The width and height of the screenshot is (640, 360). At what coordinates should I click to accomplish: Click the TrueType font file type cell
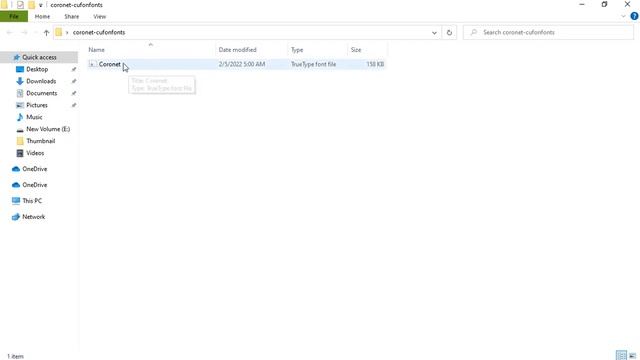[313, 64]
